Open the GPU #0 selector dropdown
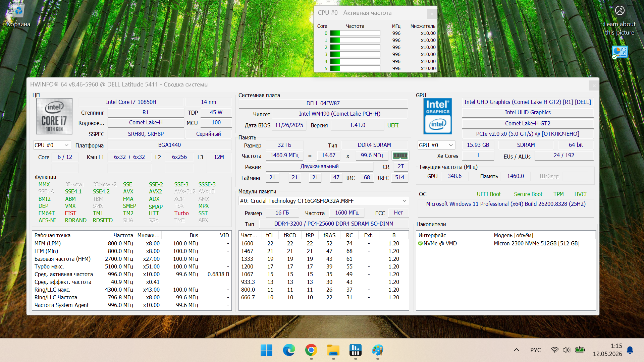644x362 pixels. tap(436, 145)
